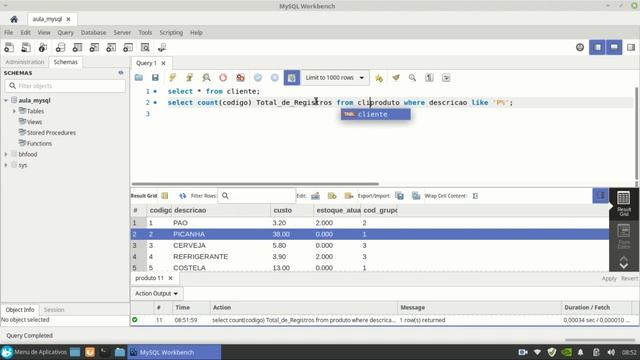Expand the Tables node
This screenshot has width=640, height=360.
14,111
